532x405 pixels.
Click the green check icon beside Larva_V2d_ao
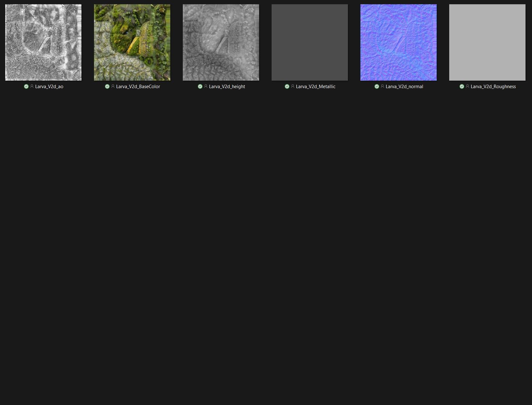26,87
